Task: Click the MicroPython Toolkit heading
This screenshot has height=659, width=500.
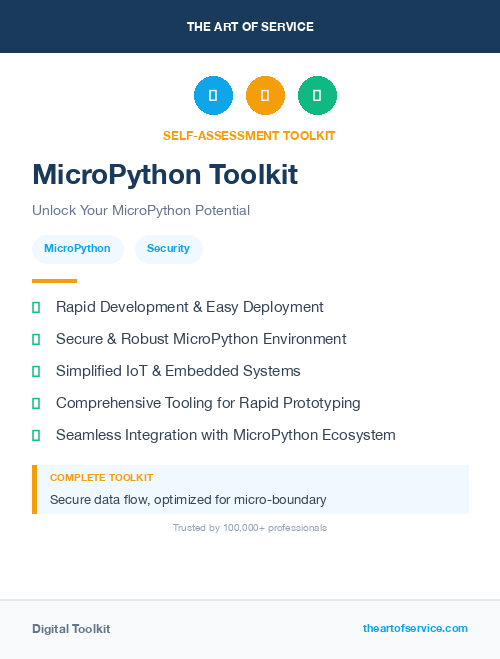Action: pyautogui.click(x=165, y=174)
